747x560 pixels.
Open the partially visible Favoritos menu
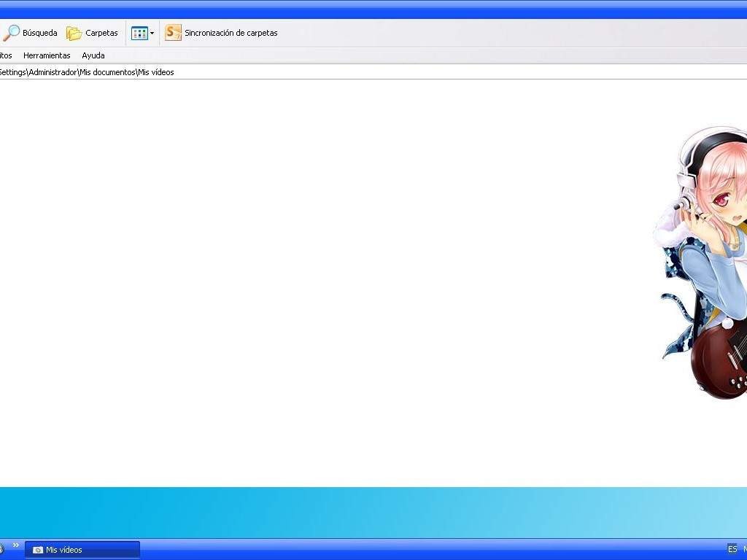tap(5, 55)
